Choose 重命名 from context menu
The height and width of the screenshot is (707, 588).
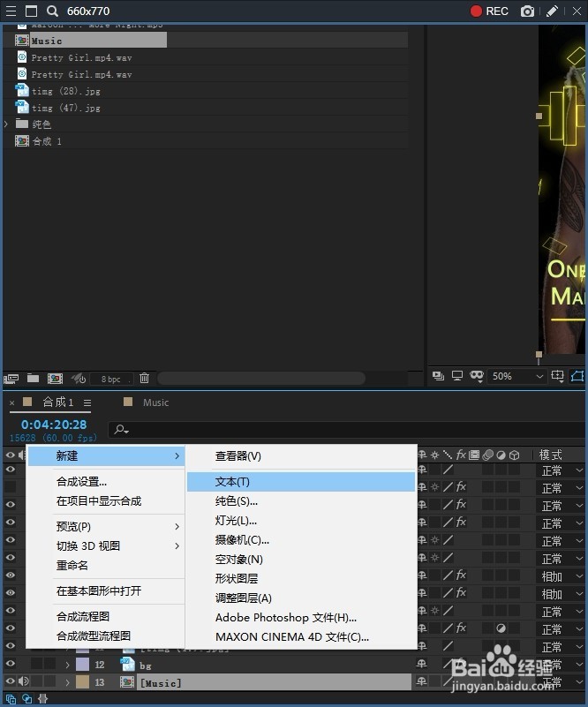pyautogui.click(x=72, y=566)
